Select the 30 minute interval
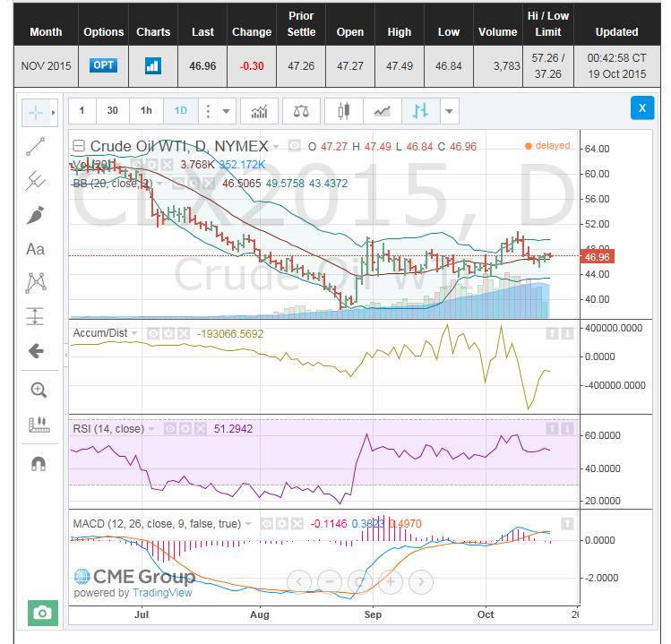The image size is (671, 644). pos(112,111)
